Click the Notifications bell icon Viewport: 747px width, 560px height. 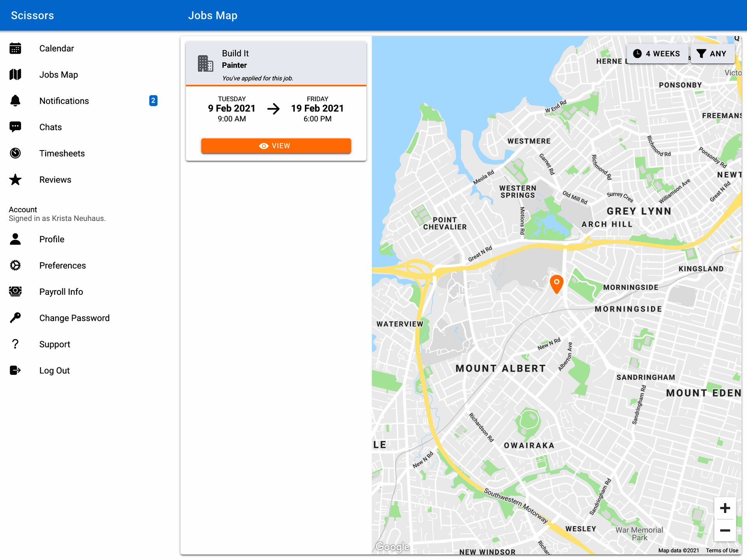(x=15, y=101)
